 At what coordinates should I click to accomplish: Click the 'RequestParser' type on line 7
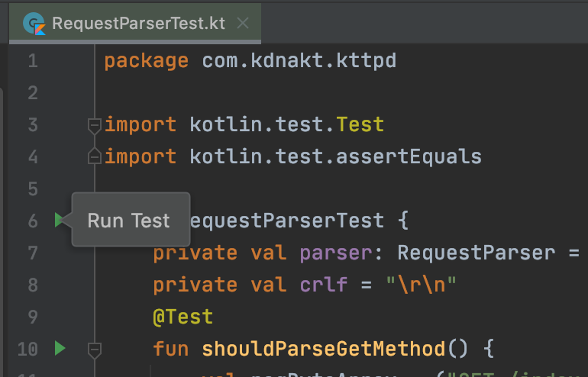pos(477,253)
